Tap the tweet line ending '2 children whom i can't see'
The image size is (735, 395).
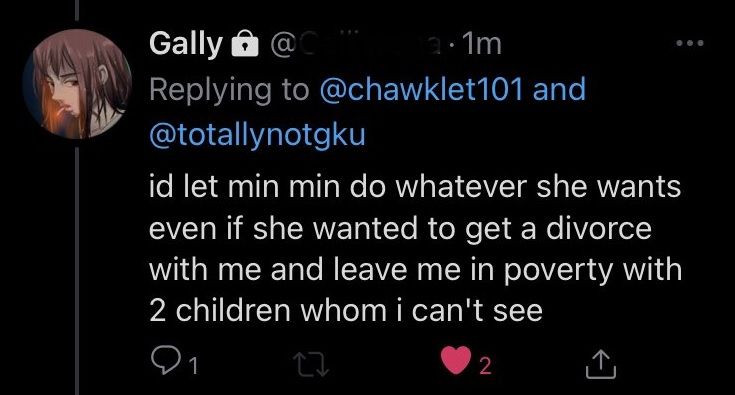(345, 311)
